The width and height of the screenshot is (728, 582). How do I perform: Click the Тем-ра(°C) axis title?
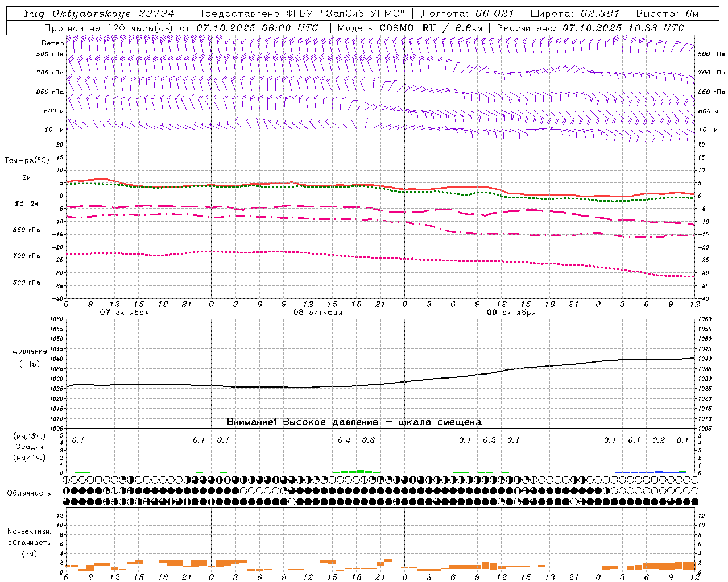tap(27, 160)
